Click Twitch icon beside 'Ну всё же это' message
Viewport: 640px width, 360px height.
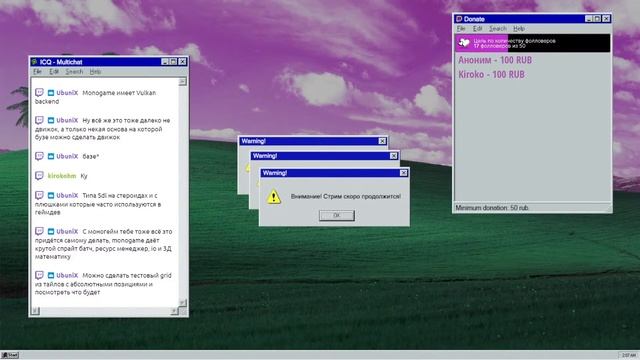point(39,120)
